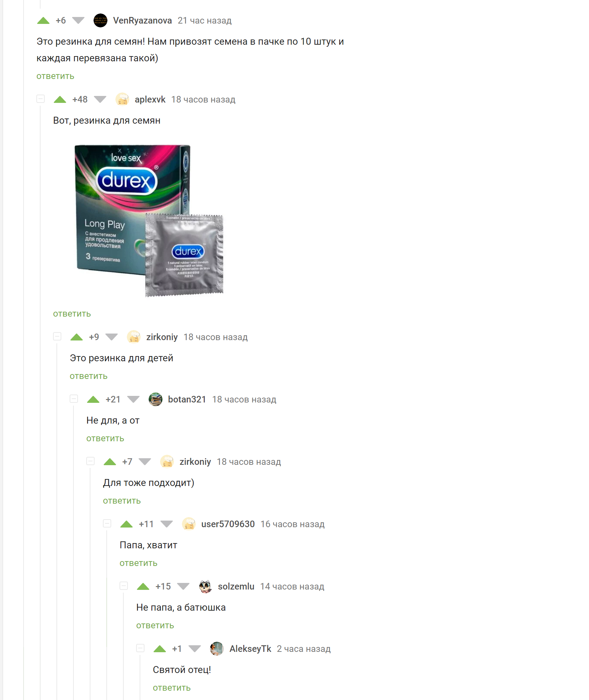The width and height of the screenshot is (589, 700).
Task: Collapse user5709630's comment branch
Action: coord(107,524)
